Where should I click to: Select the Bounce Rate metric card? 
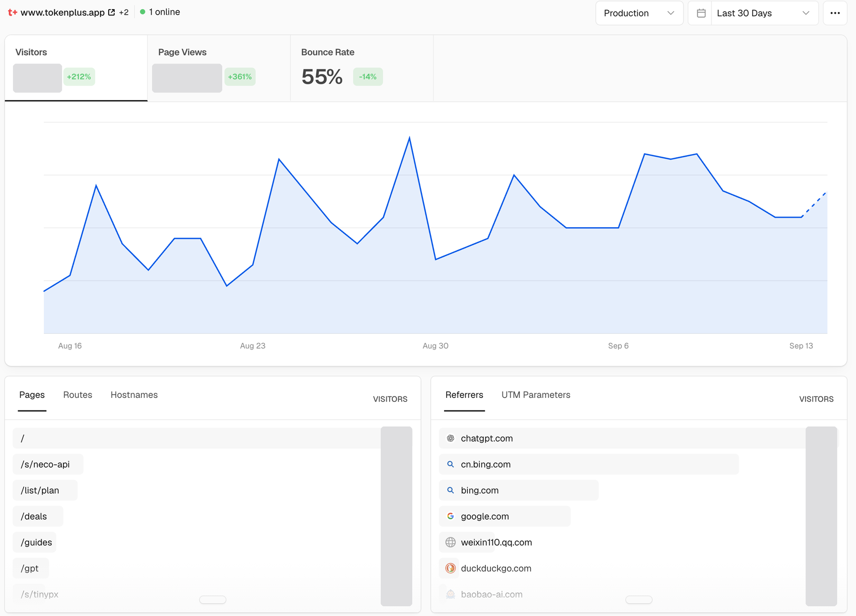click(x=362, y=69)
